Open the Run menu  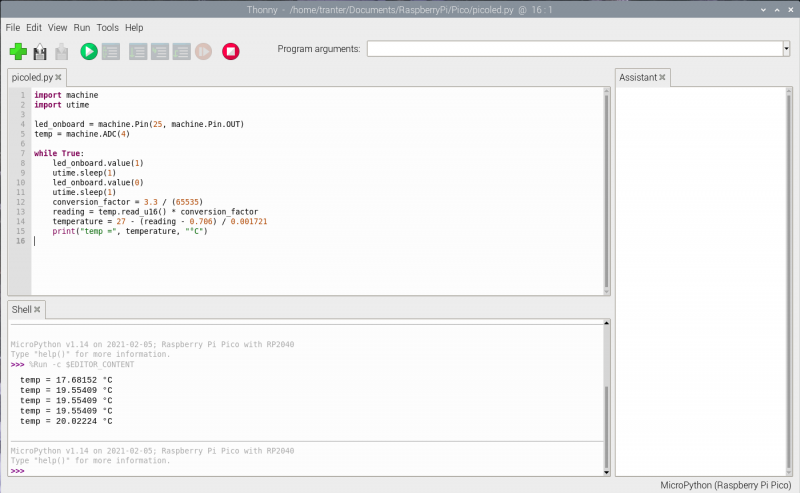(x=82, y=28)
